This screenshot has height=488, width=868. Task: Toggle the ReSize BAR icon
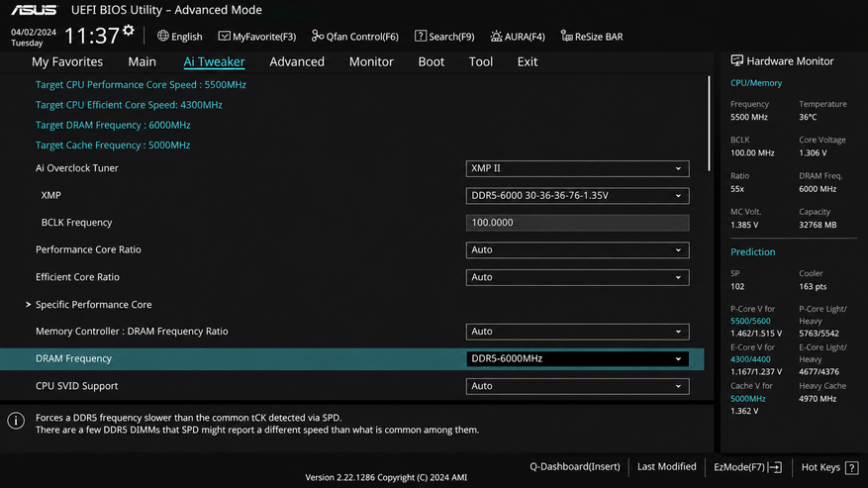tap(566, 36)
